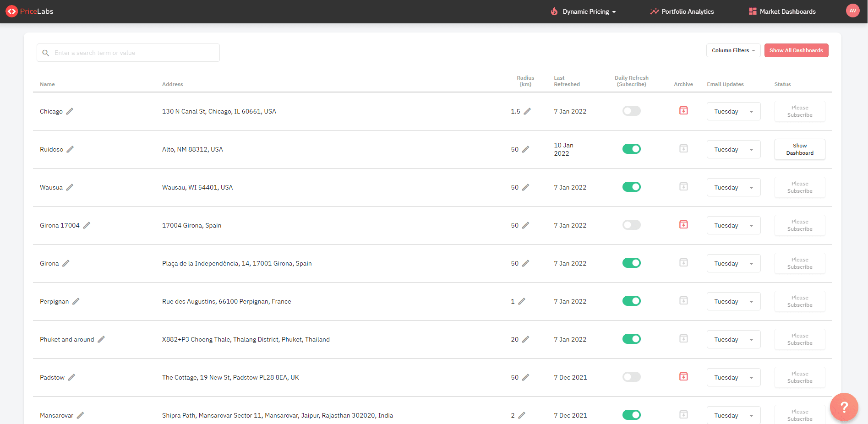Archive the Chicago dashboard
Viewport: 868px width, 424px height.
pos(683,110)
